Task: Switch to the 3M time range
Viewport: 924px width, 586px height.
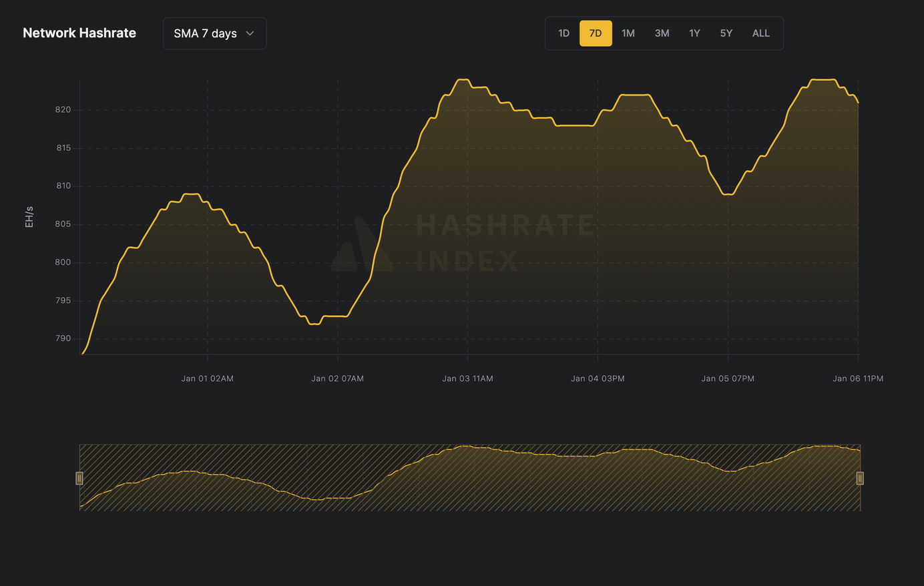Action: pos(662,33)
